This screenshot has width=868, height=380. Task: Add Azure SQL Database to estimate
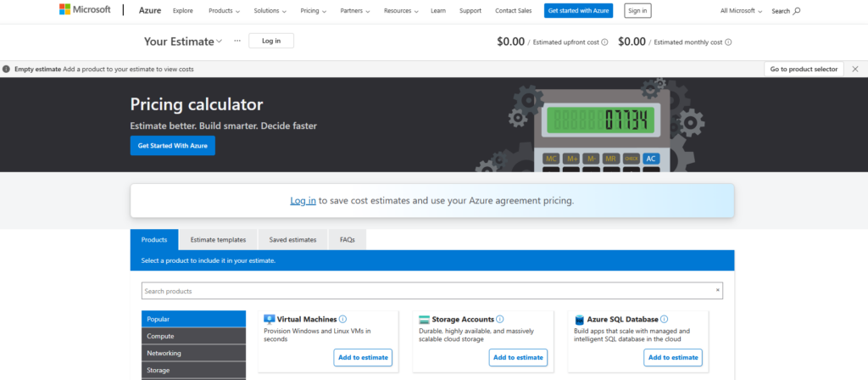click(673, 357)
